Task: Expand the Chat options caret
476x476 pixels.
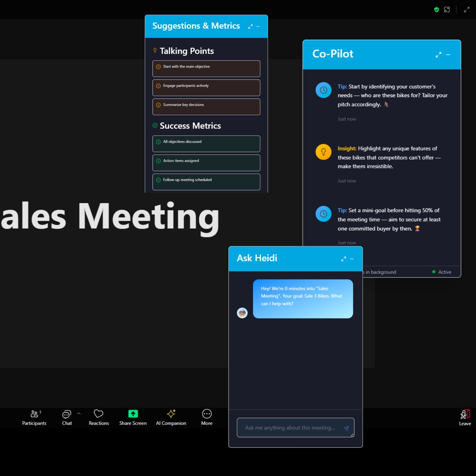Action: 79,413
